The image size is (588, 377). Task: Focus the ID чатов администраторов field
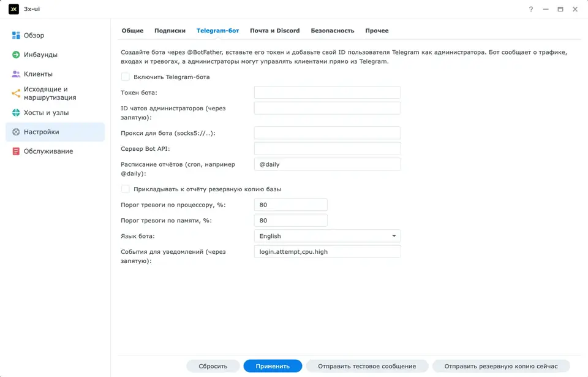(x=327, y=108)
